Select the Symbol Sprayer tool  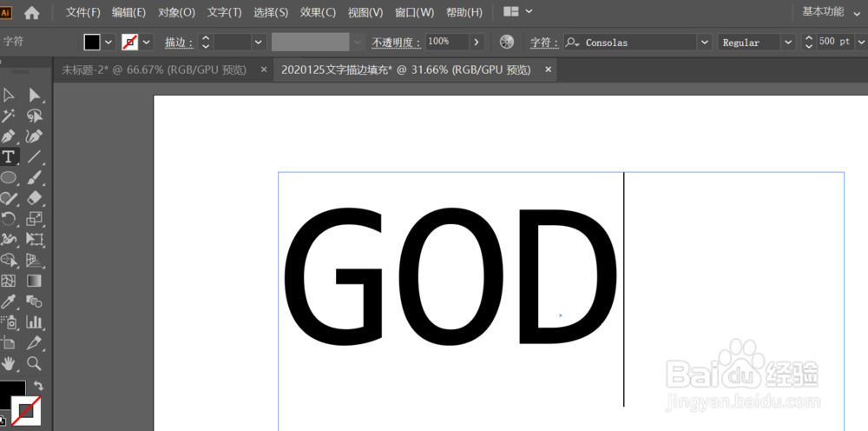tap(9, 322)
